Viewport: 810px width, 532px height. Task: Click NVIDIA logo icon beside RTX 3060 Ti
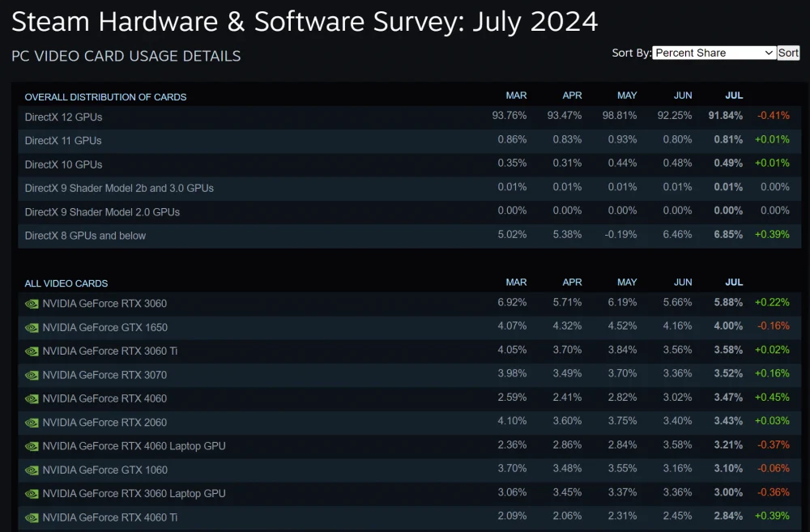click(32, 351)
